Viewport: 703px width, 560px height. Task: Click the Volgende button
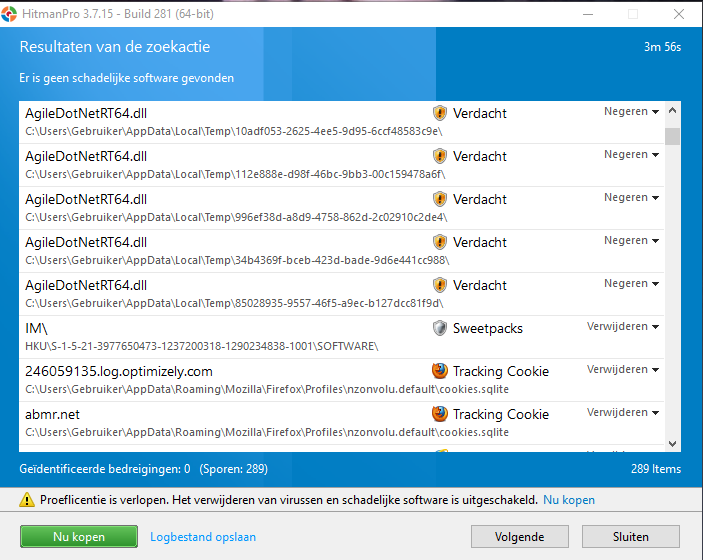click(520, 537)
